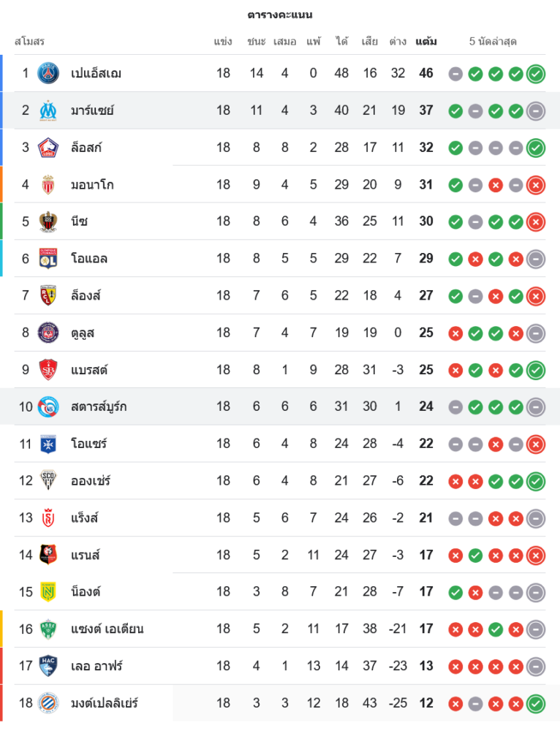Open the เปแอ็สเฌ team name link
The width and height of the screenshot is (560, 731).
tap(96, 73)
